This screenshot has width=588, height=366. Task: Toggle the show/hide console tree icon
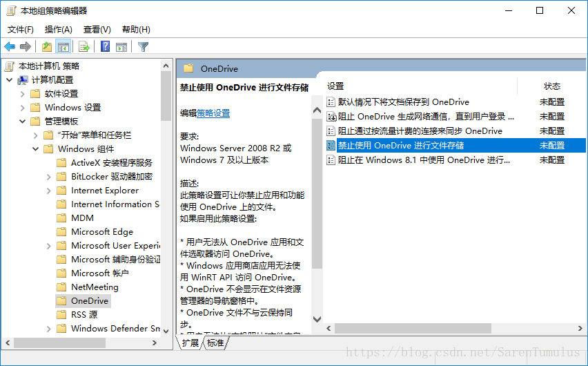tap(63, 47)
